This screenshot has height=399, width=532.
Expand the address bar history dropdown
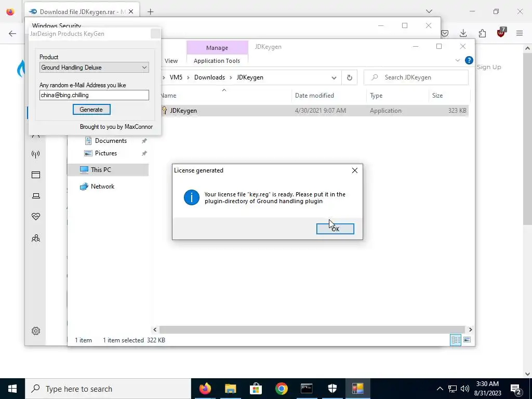(x=334, y=78)
